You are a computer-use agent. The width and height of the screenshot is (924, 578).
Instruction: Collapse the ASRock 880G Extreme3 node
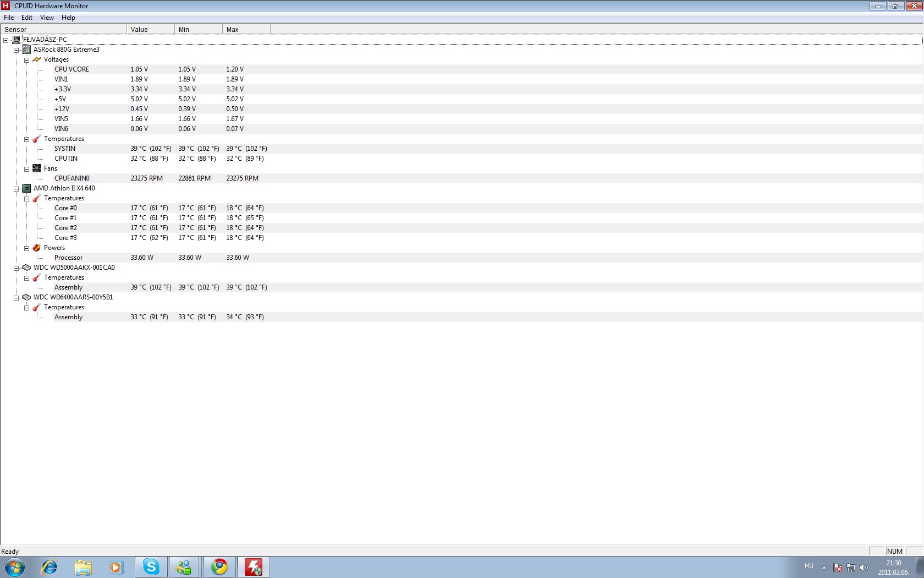pyautogui.click(x=16, y=50)
